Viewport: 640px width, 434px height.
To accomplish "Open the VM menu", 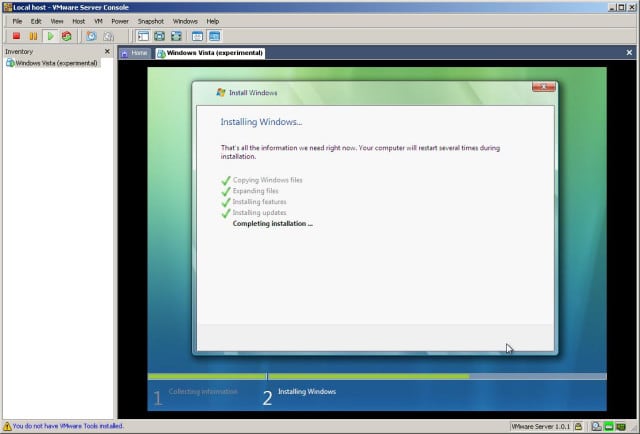I will pos(98,21).
